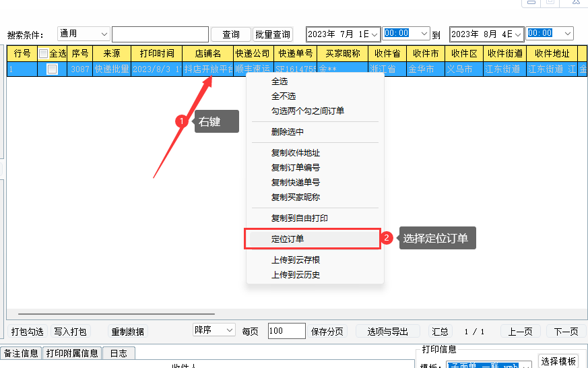Select 上传到云存根 menu entry
The width and height of the screenshot is (588, 368).
tap(296, 260)
